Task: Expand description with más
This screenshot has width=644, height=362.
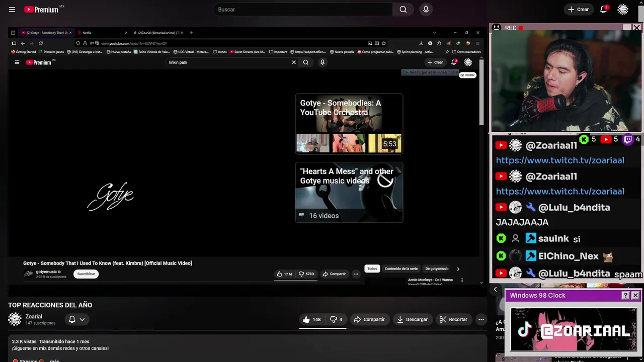Action: point(54,360)
